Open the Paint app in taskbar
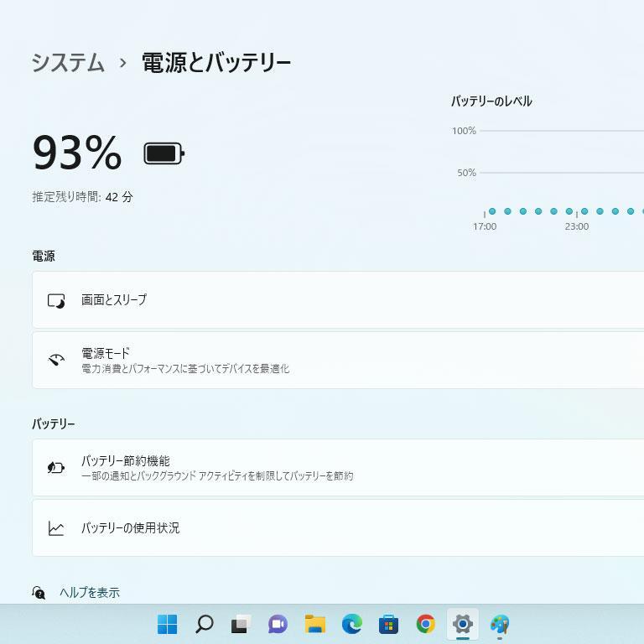This screenshot has width=644, height=644. coord(500,624)
